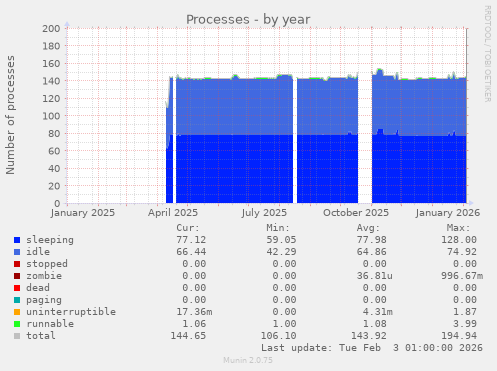
Task: Click the 'Munin 2.0.75' version text
Action: pyautogui.click(x=248, y=360)
